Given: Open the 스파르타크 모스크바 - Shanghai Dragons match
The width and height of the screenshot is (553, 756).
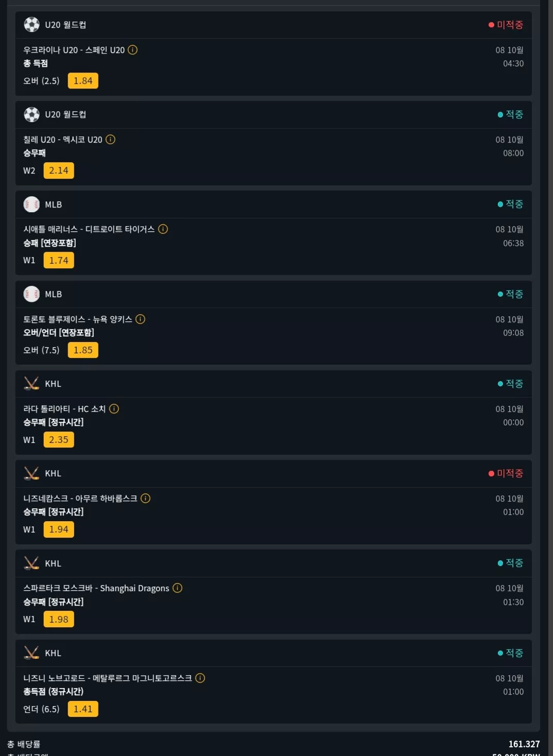Looking at the screenshot, I should [96, 588].
